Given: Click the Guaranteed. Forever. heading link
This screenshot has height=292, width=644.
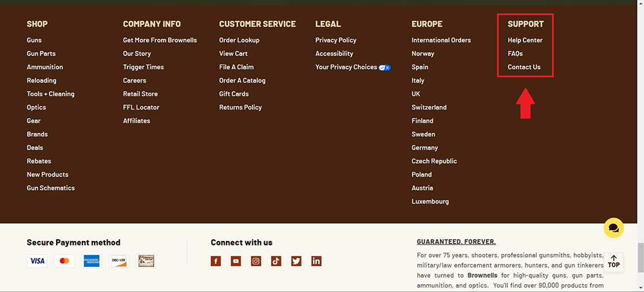Looking at the screenshot, I should pyautogui.click(x=456, y=242).
